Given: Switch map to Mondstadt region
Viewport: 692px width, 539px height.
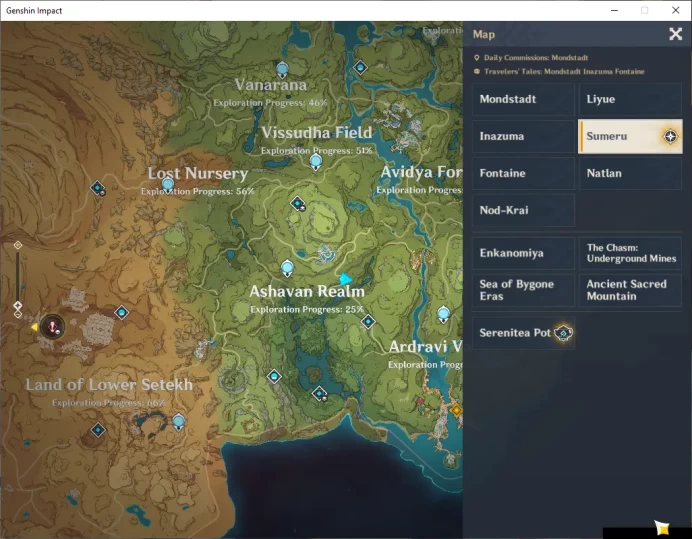Looking at the screenshot, I should tap(524, 99).
